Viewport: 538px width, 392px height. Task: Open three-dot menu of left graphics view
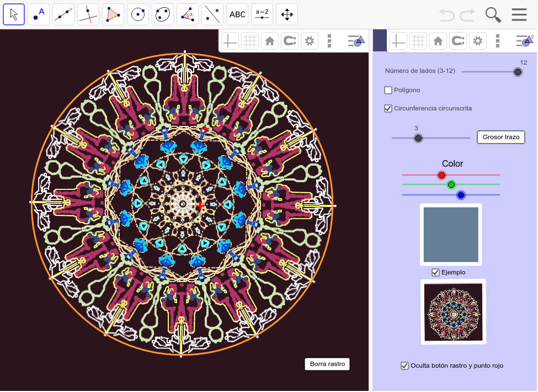coord(329,41)
